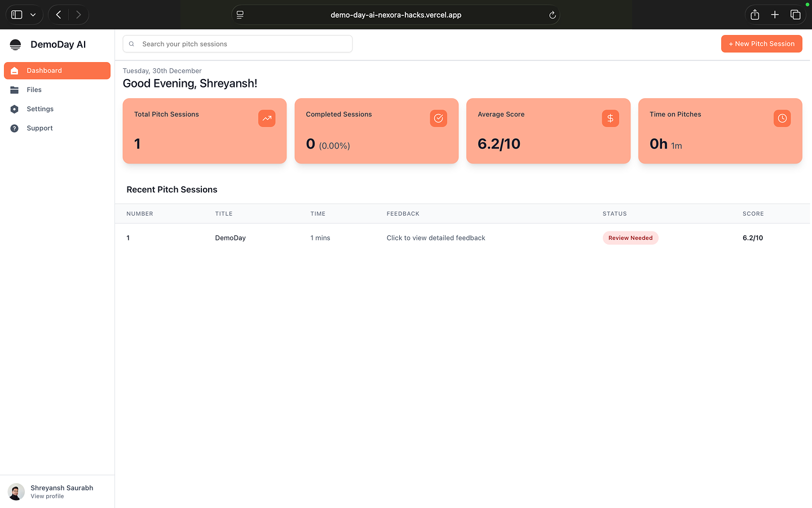Open the Support sidebar item
Screen dimensions: 812x508
tap(57, 128)
